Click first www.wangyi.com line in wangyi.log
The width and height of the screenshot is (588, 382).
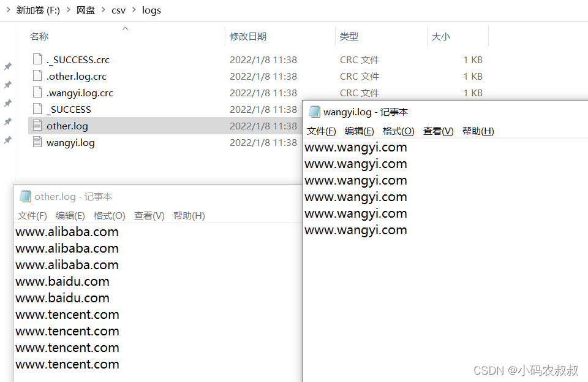(356, 147)
